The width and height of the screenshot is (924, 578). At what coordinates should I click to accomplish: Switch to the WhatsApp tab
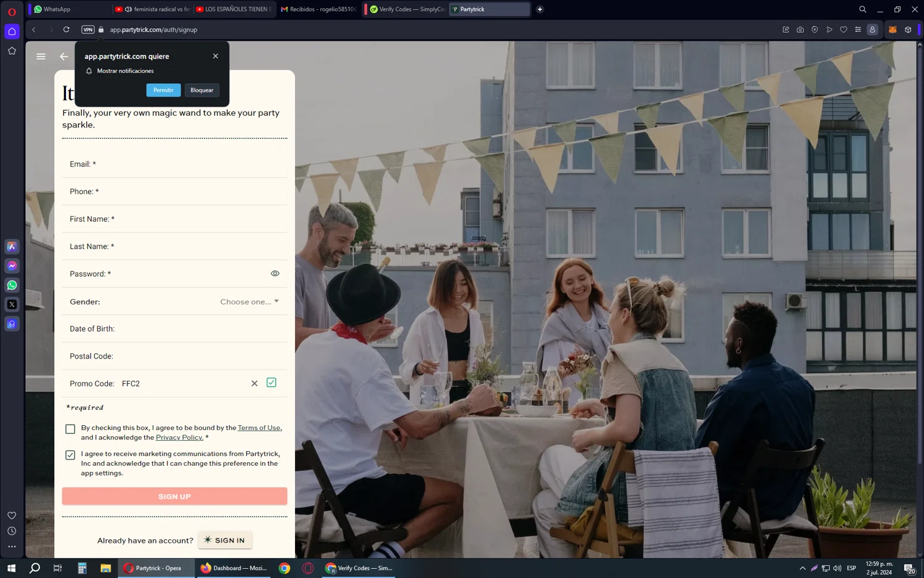(x=69, y=9)
